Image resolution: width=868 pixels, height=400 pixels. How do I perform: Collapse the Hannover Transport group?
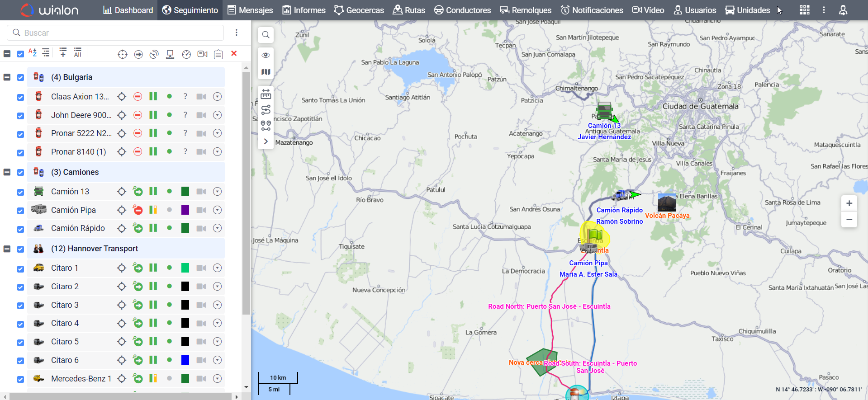click(7, 249)
